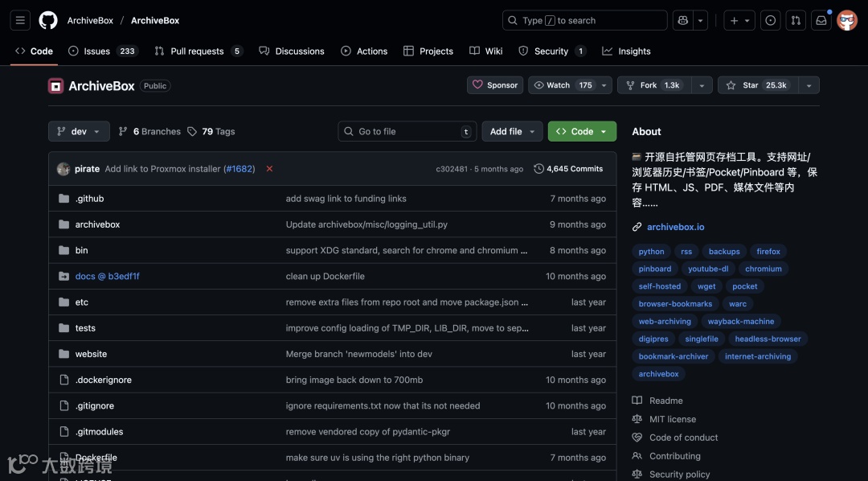Open the dev branch selector dropdown
Screen dimensions: 868x481
click(x=79, y=131)
